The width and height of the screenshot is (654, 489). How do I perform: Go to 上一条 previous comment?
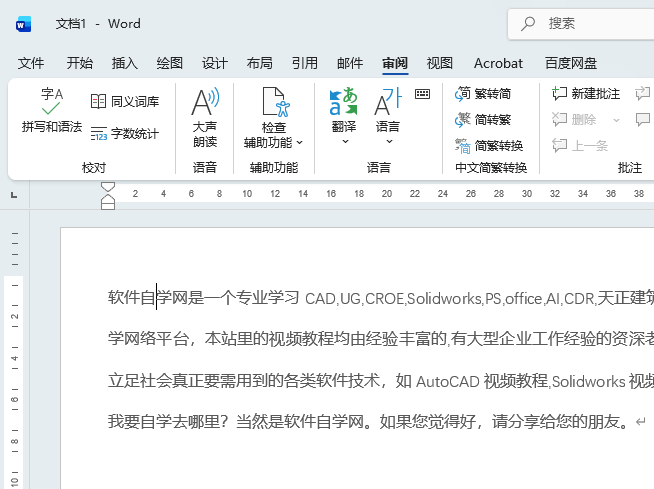click(x=580, y=146)
